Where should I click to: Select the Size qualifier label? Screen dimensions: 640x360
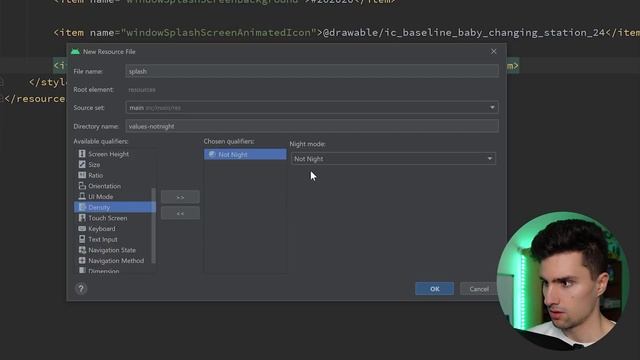pos(94,164)
